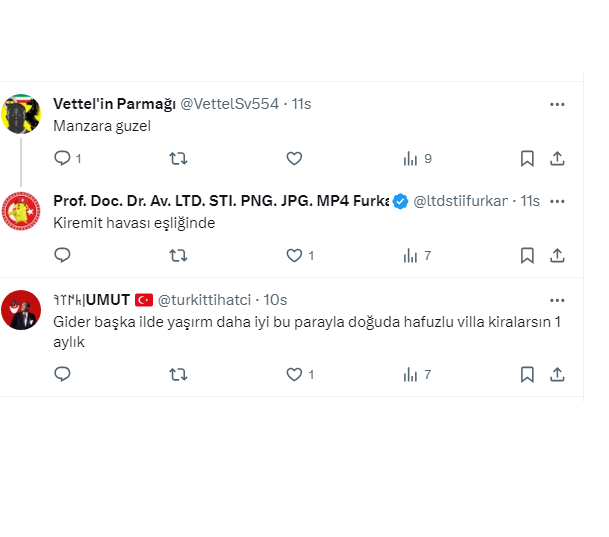Open Prof. Doc. Dr. Av. profile avatar
This screenshot has height=537, width=609.
21,211
